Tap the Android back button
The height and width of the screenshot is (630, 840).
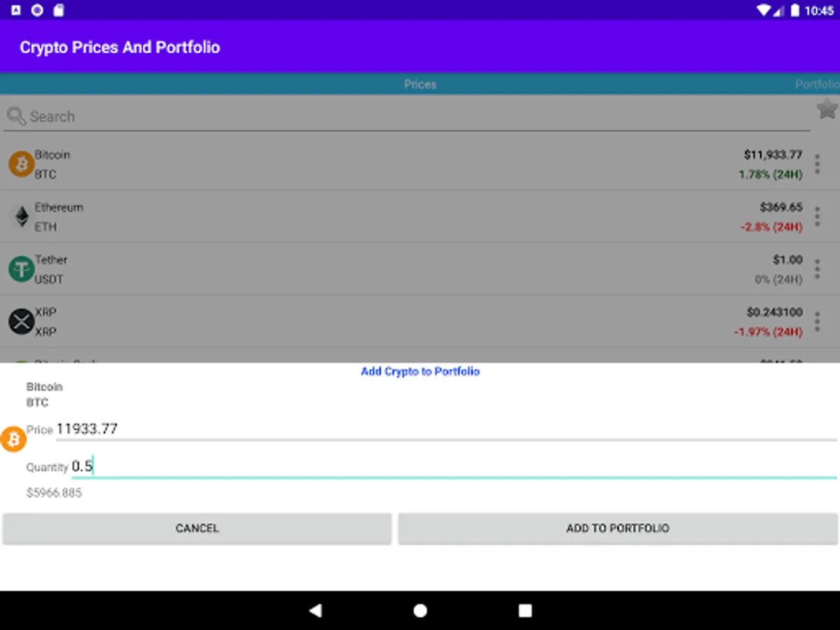point(315,610)
